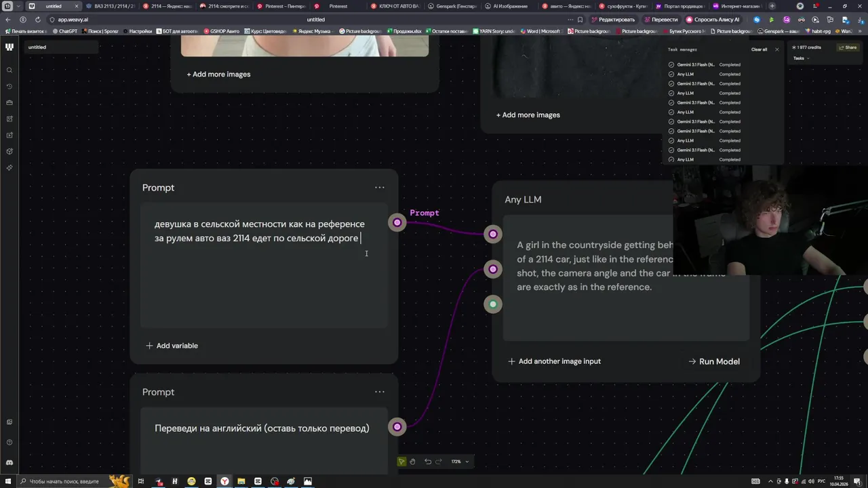The image size is (868, 488).
Task: Open the GSHOP Авито bookmark
Action: (221, 31)
